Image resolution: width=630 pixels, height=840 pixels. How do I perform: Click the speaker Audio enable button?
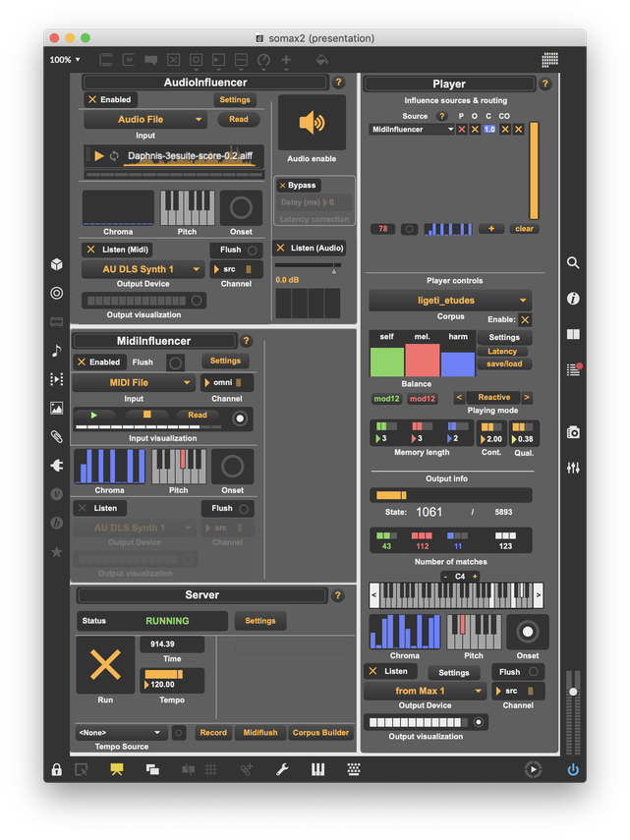coord(312,123)
